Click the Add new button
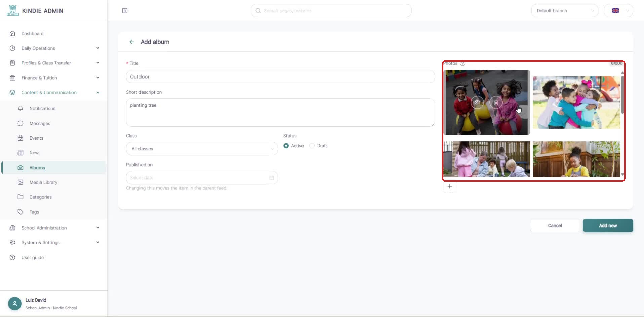Screen dimensions: 644x317 [608, 226]
